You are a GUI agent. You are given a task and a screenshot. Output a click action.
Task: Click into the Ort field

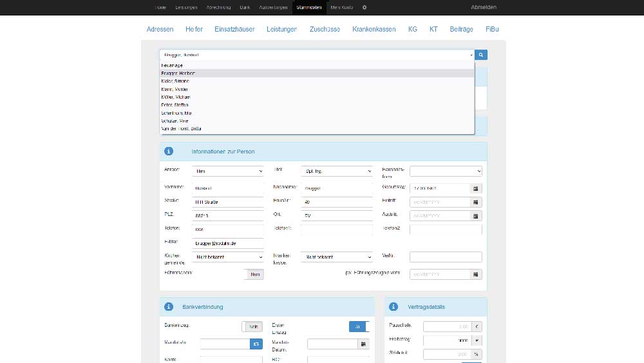coord(337,216)
